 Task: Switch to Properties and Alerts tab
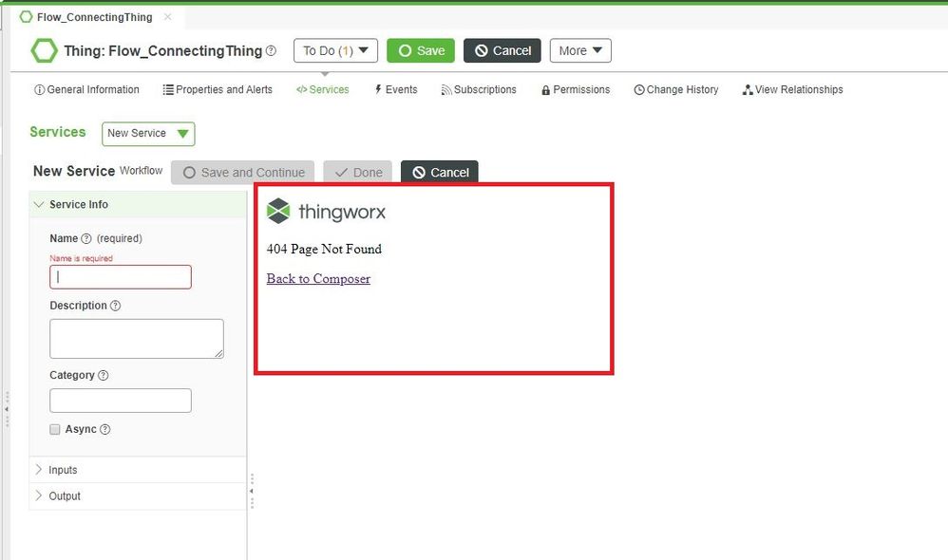(218, 89)
